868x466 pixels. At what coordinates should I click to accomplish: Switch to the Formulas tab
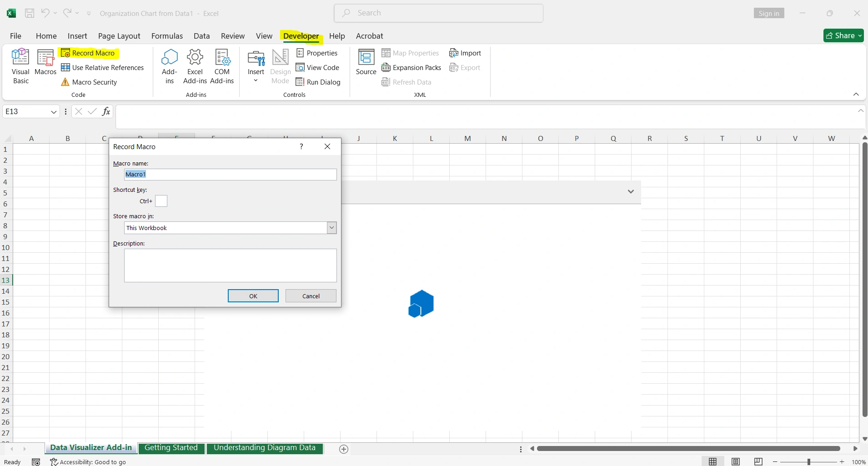166,36
